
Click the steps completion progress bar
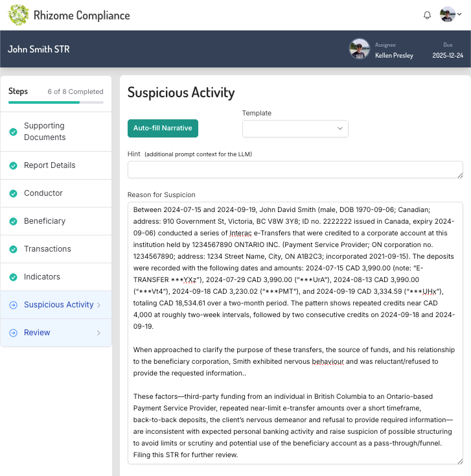coord(56,102)
